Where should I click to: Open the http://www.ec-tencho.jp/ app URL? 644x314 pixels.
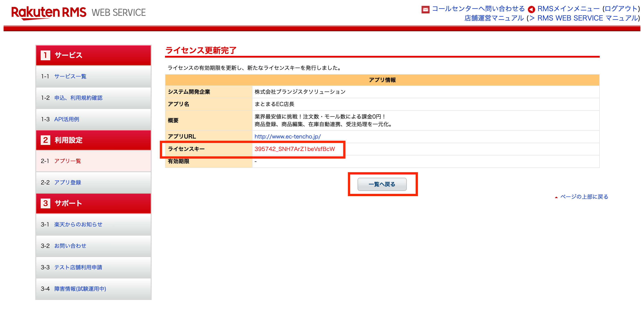click(288, 136)
